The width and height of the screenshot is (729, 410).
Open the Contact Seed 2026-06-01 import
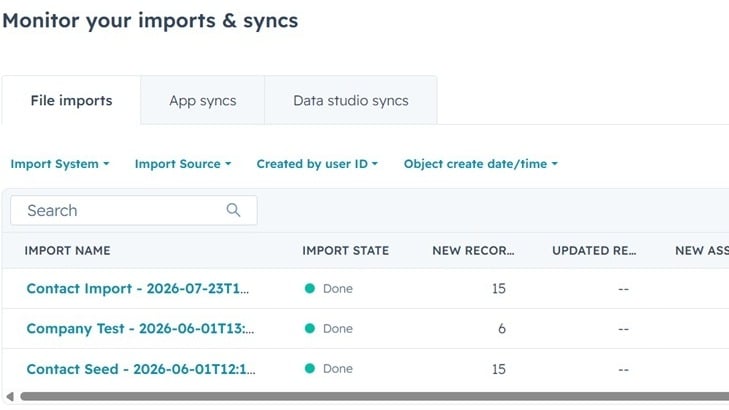tap(141, 369)
